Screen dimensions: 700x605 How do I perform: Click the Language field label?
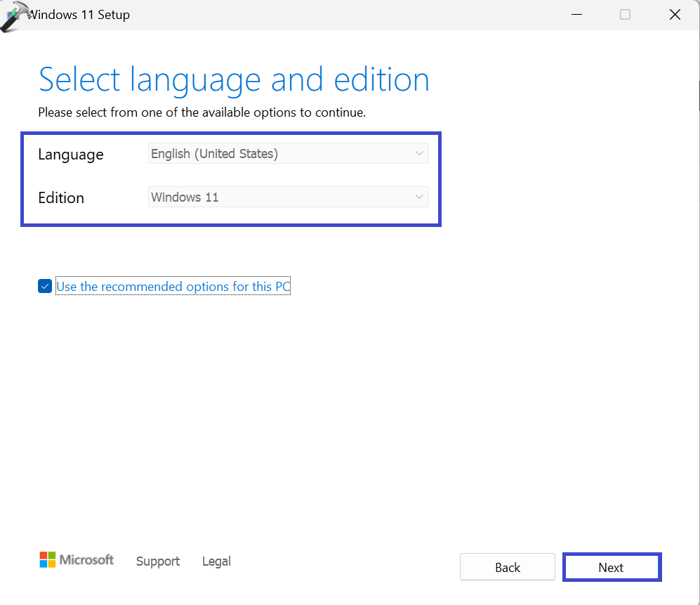click(71, 155)
